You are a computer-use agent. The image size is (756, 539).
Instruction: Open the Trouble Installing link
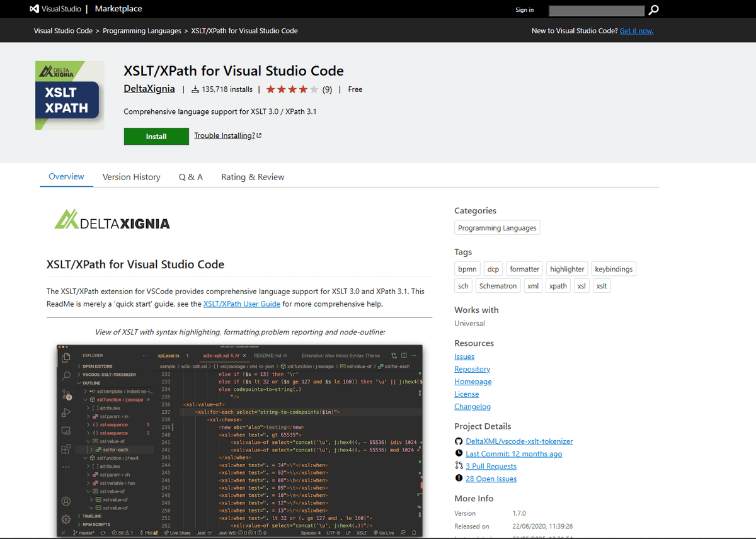[x=227, y=135]
